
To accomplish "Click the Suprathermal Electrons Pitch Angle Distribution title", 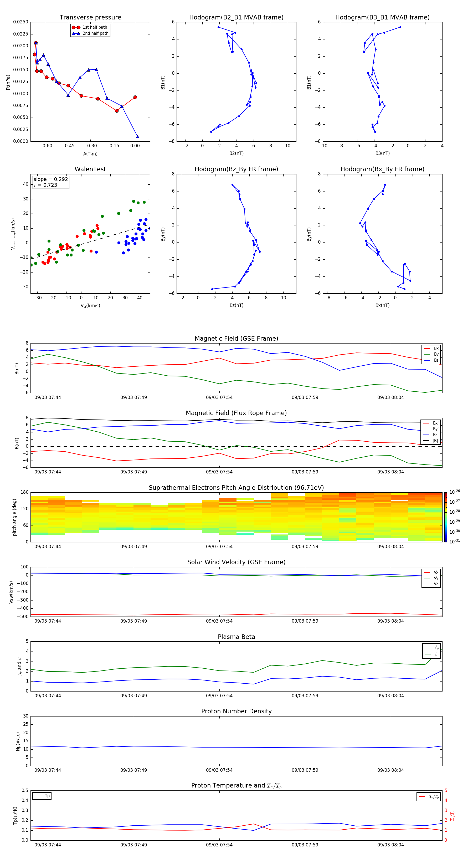I will click(x=236, y=488).
